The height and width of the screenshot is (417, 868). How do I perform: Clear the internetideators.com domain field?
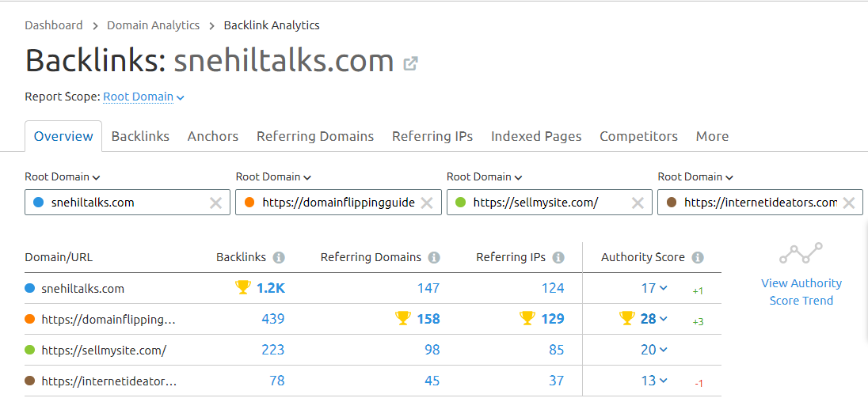tap(849, 203)
